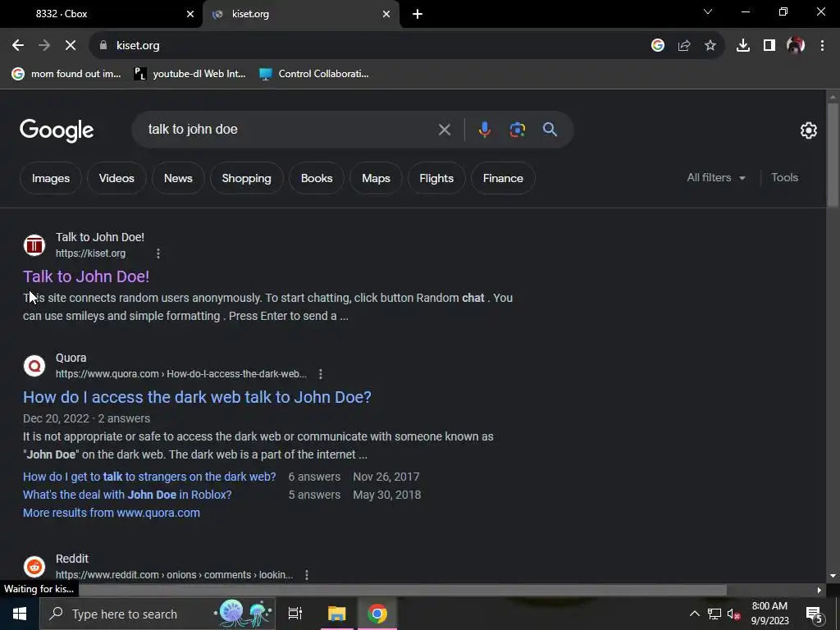Image resolution: width=840 pixels, height=630 pixels.
Task: Open the Windows Start menu
Action: tap(20, 614)
